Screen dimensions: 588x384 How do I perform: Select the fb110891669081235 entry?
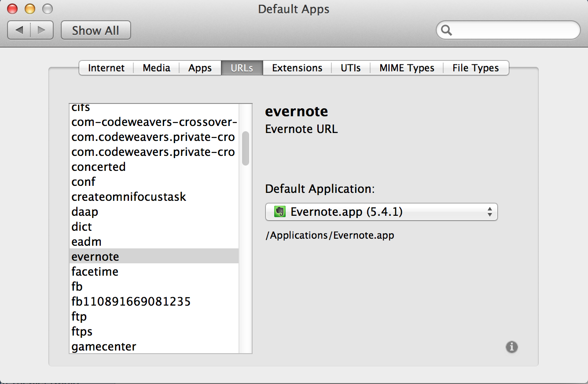click(x=154, y=302)
